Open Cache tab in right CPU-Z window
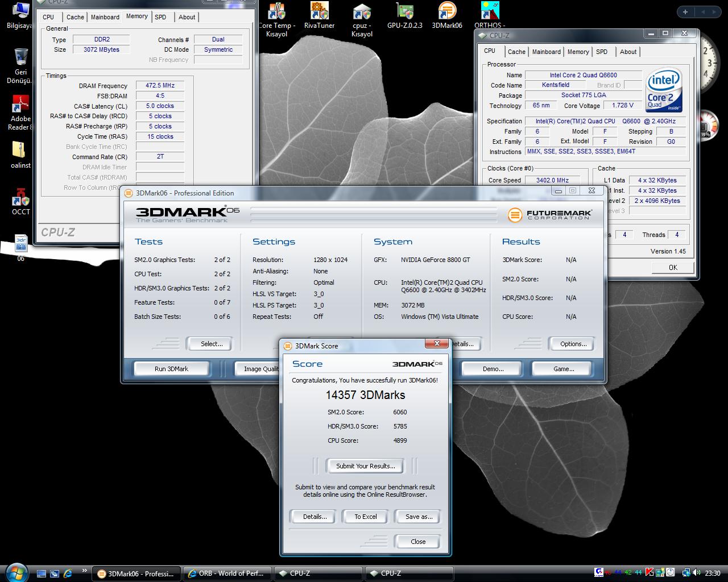Screen dimensions: 728x582 coord(516,52)
